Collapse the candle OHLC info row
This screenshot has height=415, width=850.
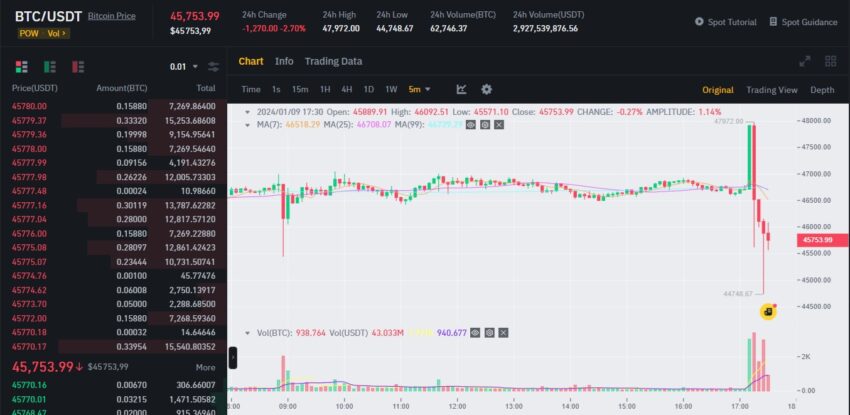(x=248, y=112)
